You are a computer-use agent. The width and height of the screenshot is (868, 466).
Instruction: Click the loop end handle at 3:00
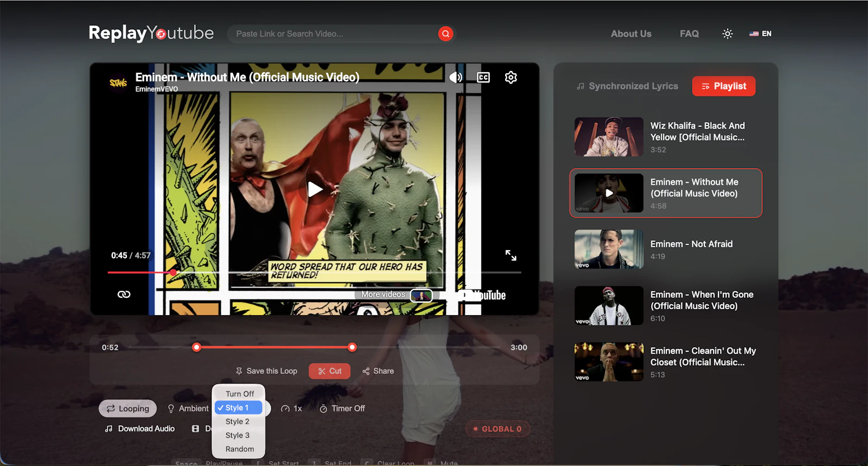point(352,347)
